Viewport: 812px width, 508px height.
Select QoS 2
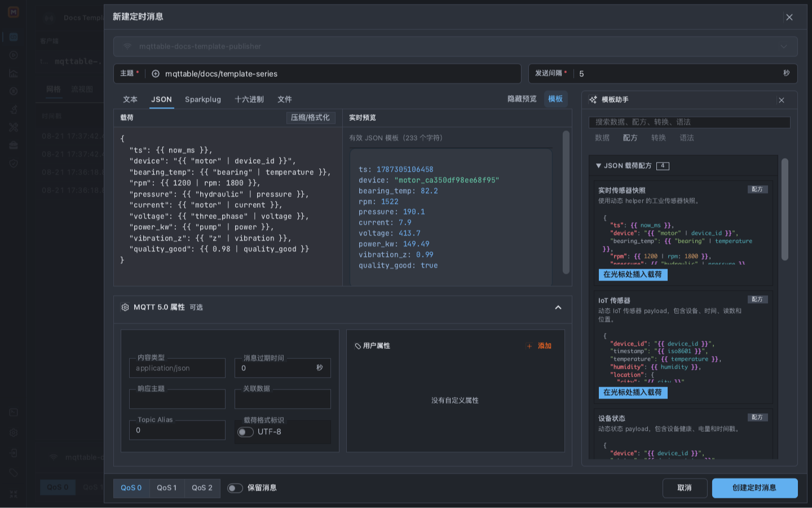tap(202, 488)
